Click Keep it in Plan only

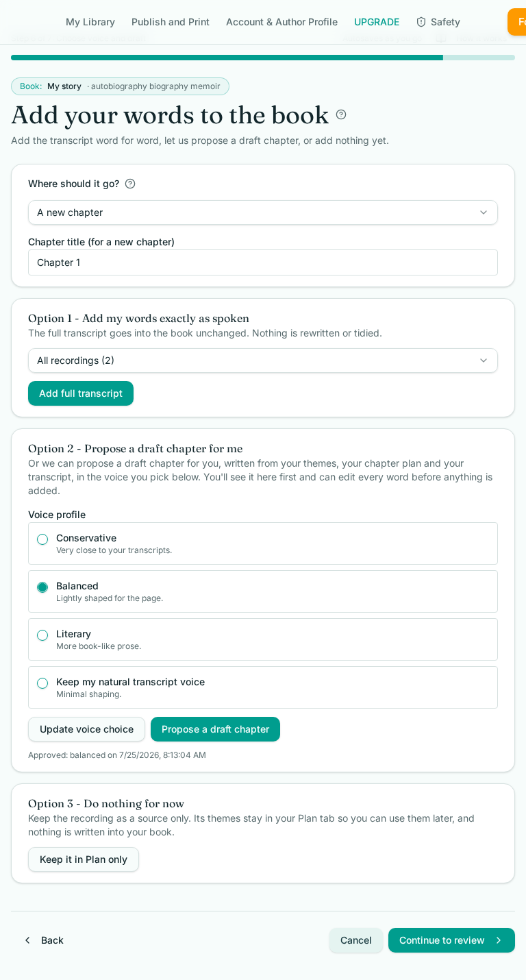click(84, 859)
